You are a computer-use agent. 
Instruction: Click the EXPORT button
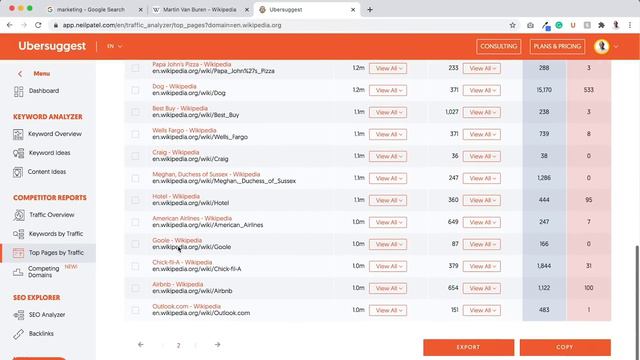pos(469,347)
